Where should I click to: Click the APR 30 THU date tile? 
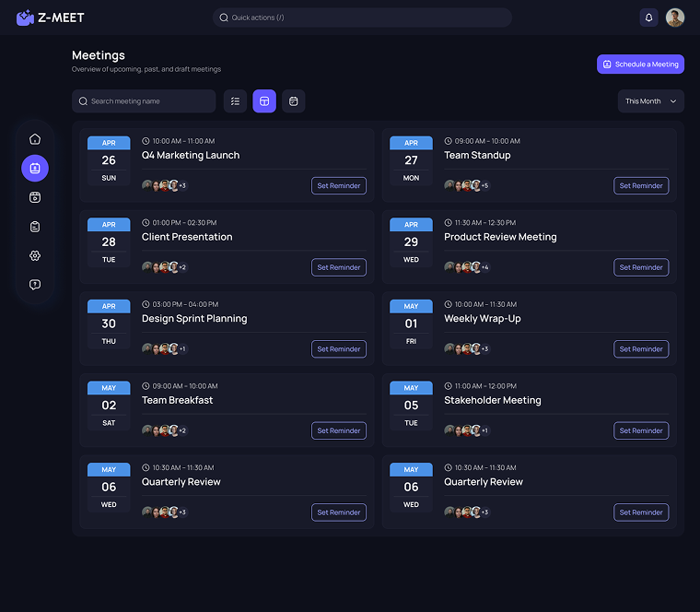coord(109,324)
